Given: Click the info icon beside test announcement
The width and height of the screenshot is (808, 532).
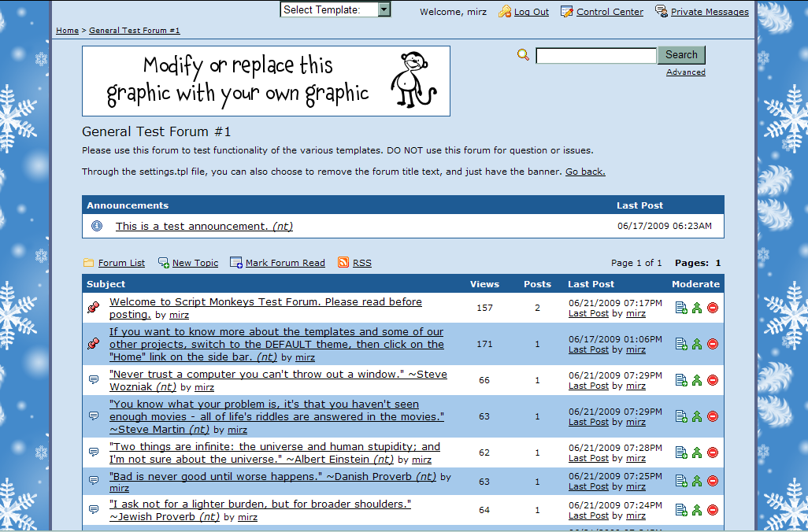Looking at the screenshot, I should [96, 226].
